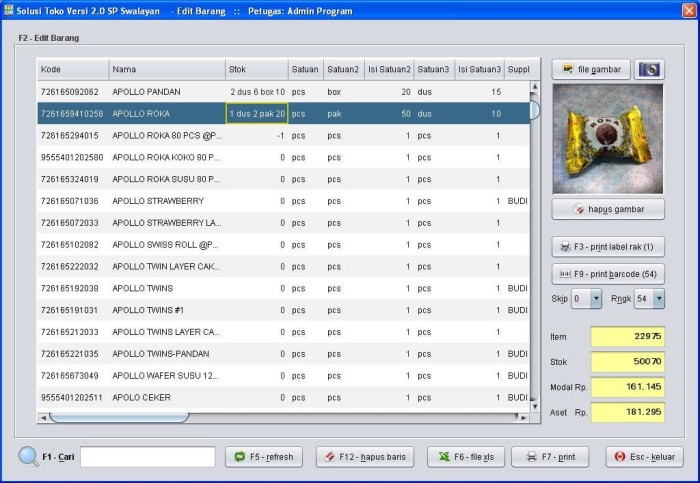Click the Solusi Toko app icon in title bar

click(x=8, y=10)
